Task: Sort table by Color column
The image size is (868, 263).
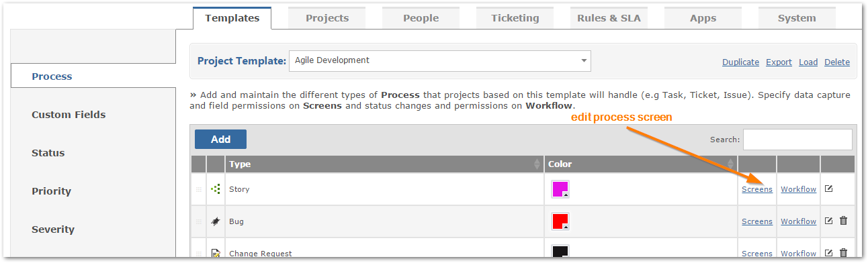Action: pos(640,164)
